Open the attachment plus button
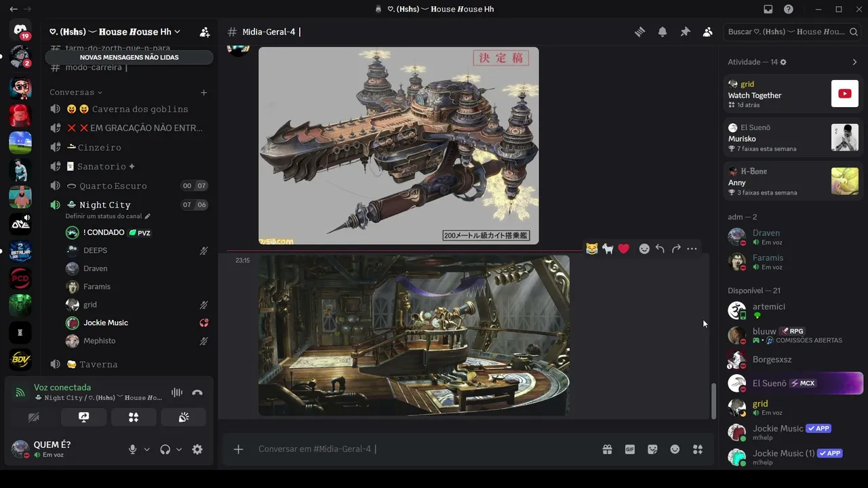This screenshot has height=488, width=868. (x=238, y=449)
